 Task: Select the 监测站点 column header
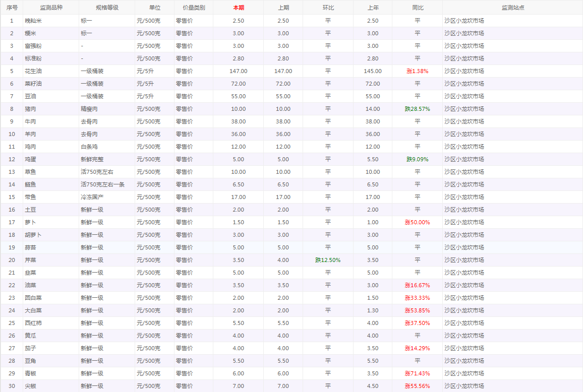pos(512,8)
